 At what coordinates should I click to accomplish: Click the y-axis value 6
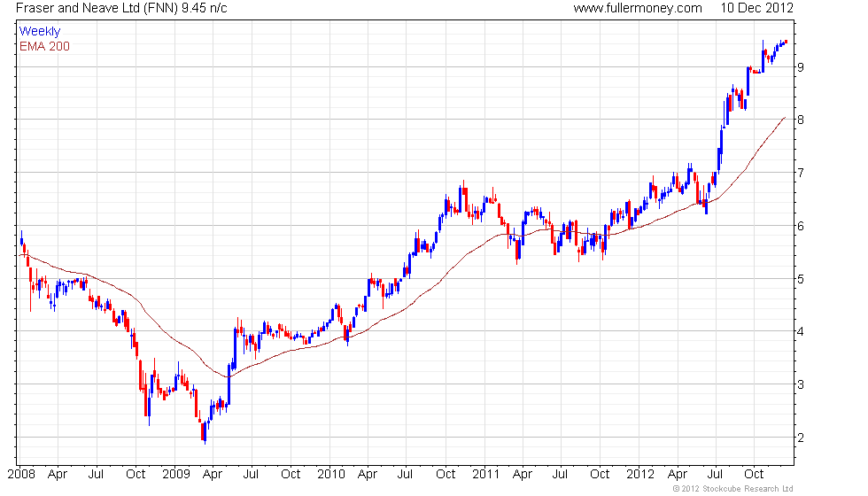pos(801,226)
